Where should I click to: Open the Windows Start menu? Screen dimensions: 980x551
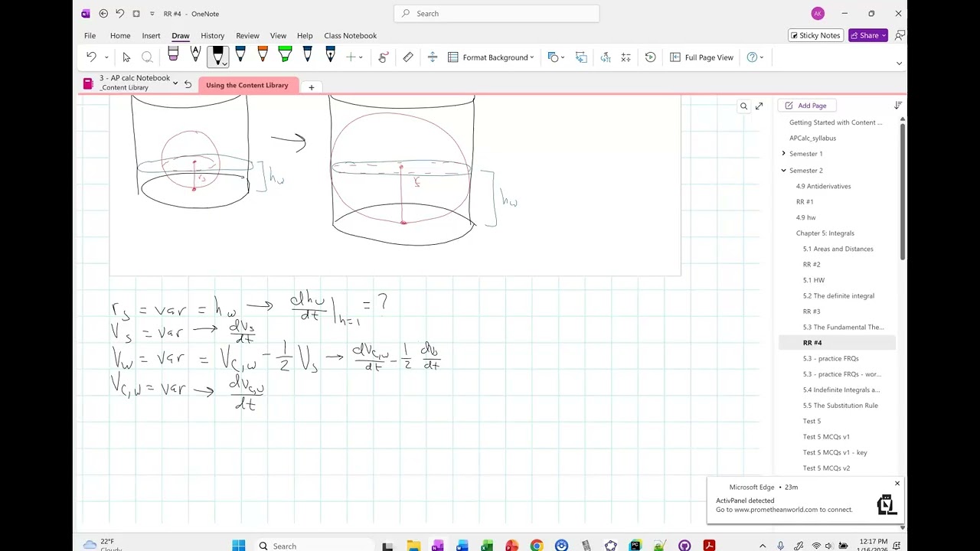pos(239,546)
